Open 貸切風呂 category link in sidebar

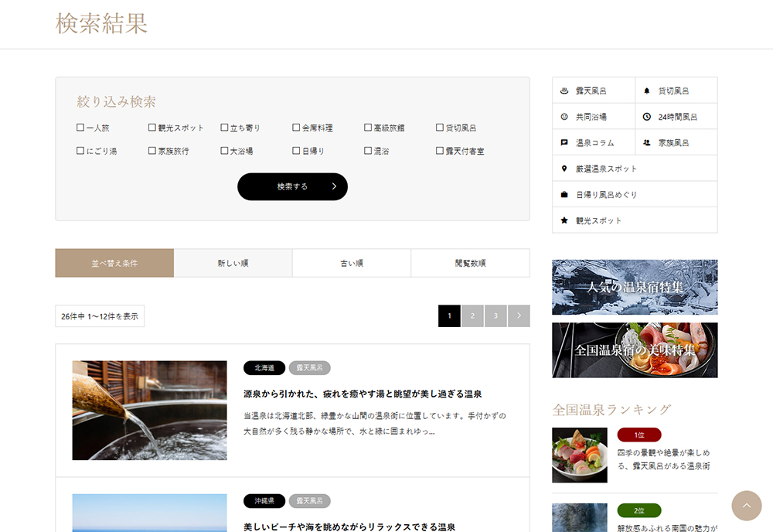(676, 90)
